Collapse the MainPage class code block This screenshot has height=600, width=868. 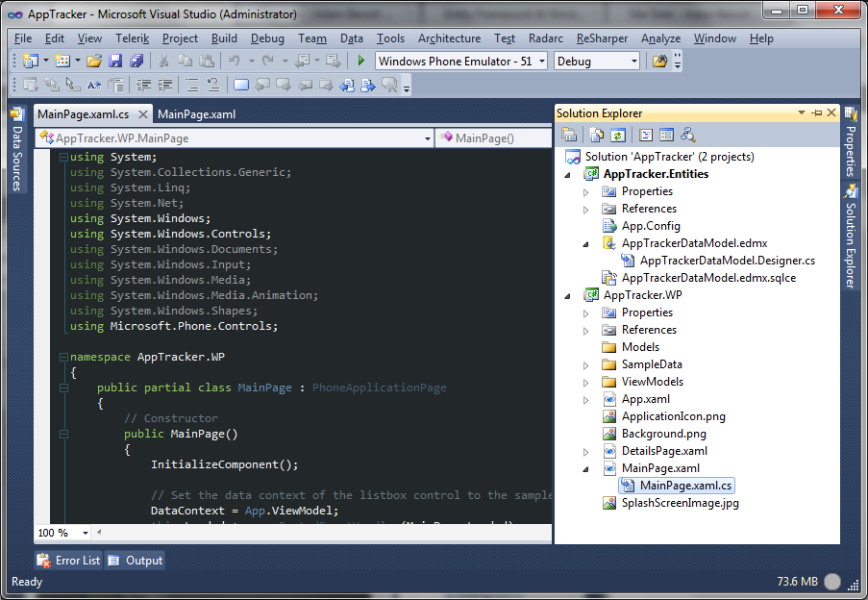(63, 388)
